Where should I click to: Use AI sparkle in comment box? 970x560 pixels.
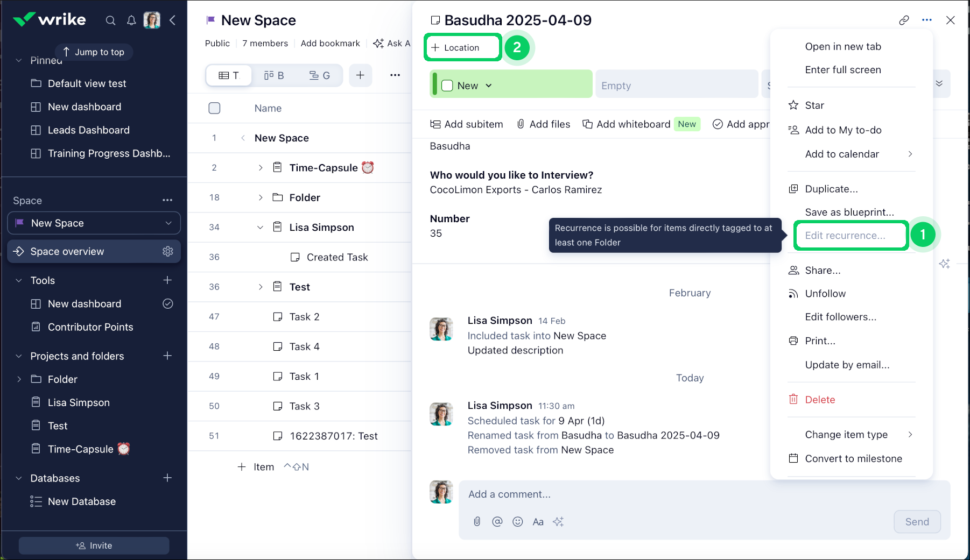(x=558, y=522)
